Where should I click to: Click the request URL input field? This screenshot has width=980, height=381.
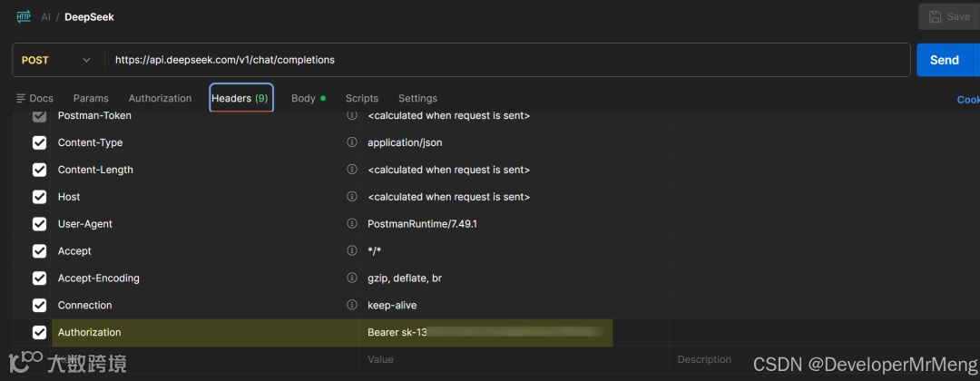[x=508, y=60]
